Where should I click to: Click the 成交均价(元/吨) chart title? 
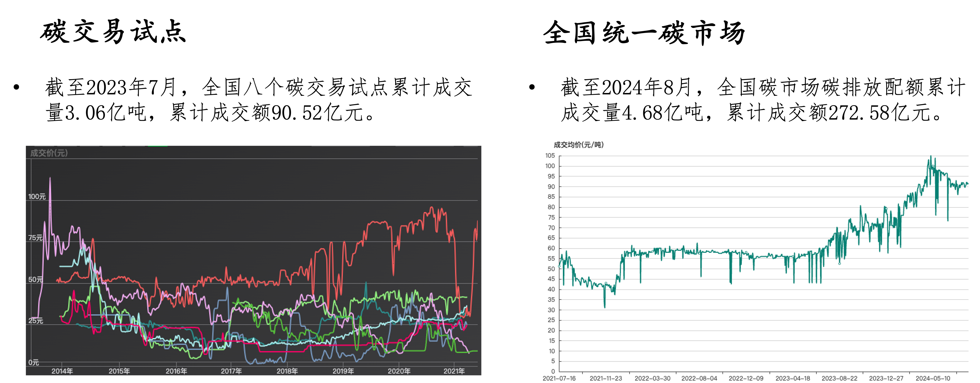tap(578, 145)
